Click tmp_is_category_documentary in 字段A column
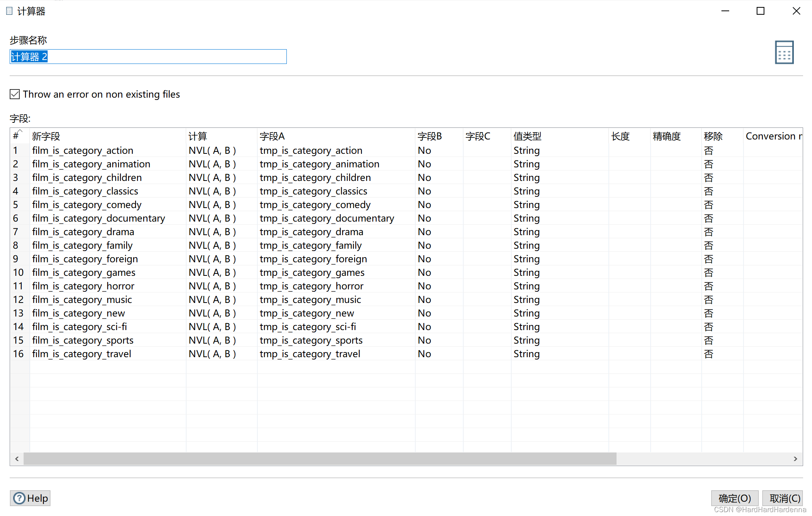 [336, 218]
